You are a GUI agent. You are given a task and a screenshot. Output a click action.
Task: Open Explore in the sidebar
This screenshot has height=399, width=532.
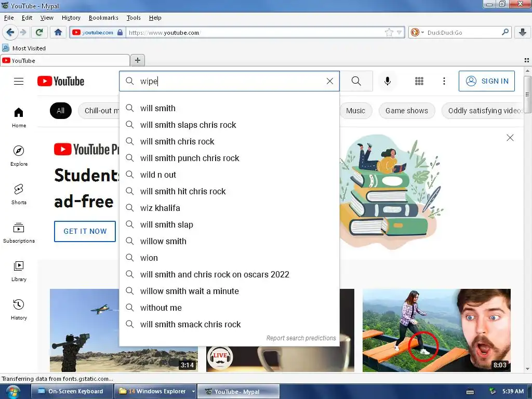tap(19, 156)
